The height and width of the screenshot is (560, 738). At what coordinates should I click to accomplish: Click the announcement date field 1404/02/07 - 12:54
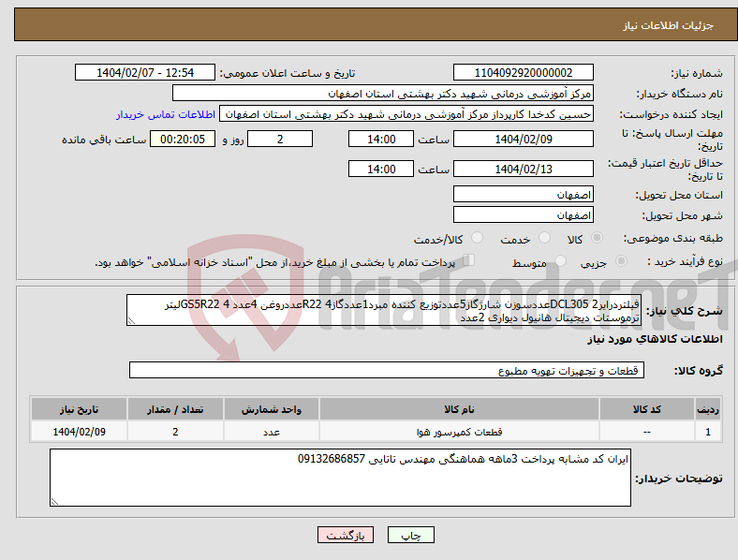145,72
